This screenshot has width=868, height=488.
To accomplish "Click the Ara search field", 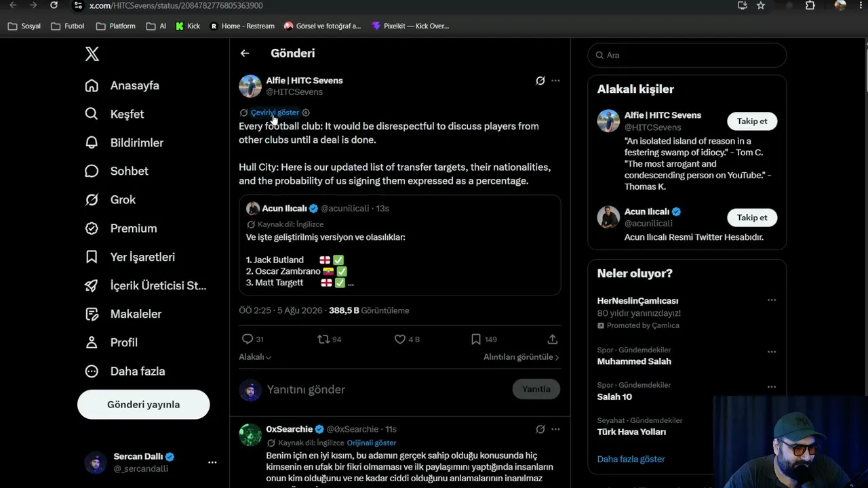I will coord(687,55).
